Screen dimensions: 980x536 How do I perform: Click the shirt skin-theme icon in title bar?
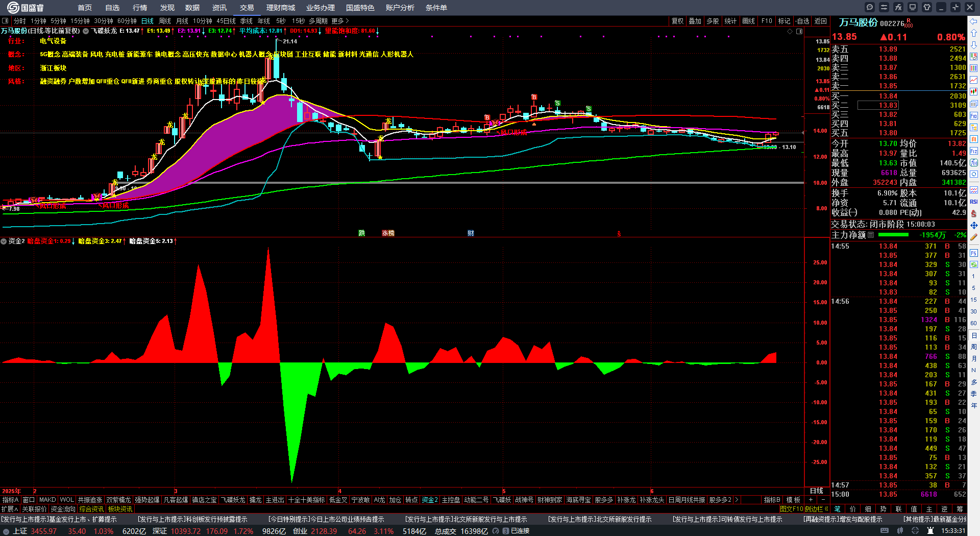tap(927, 7)
